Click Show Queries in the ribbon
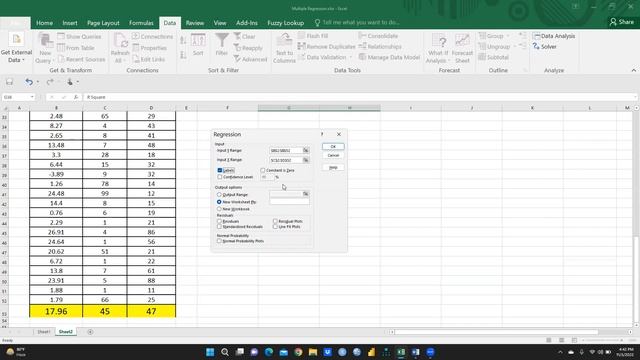The image size is (640, 360). pyautogui.click(x=80, y=36)
